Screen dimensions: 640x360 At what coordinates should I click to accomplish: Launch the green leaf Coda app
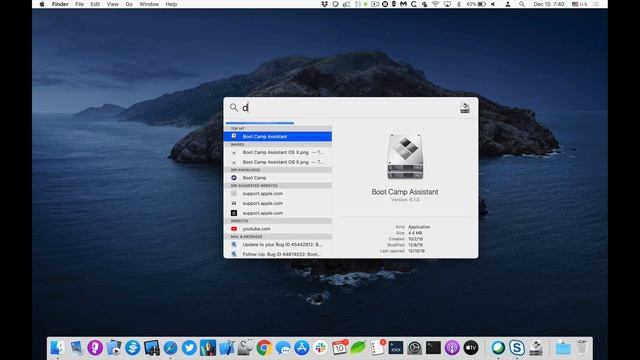click(x=358, y=348)
